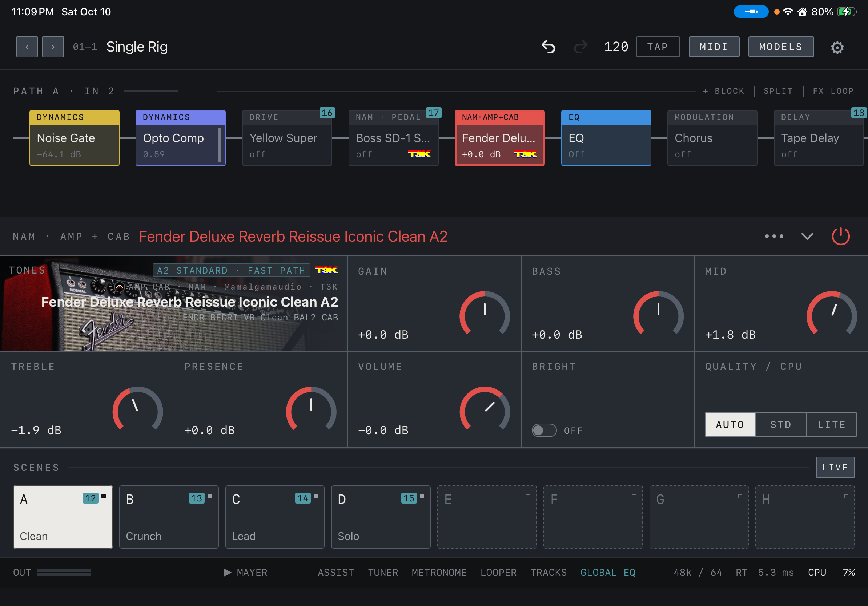868x606 pixels.
Task: Click the undo arrow icon
Action: (548, 47)
